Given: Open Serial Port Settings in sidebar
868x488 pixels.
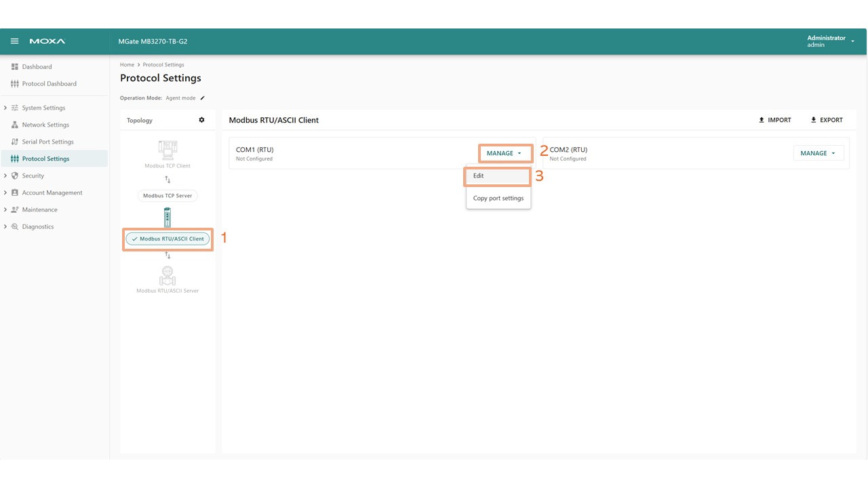Looking at the screenshot, I should 47,142.
